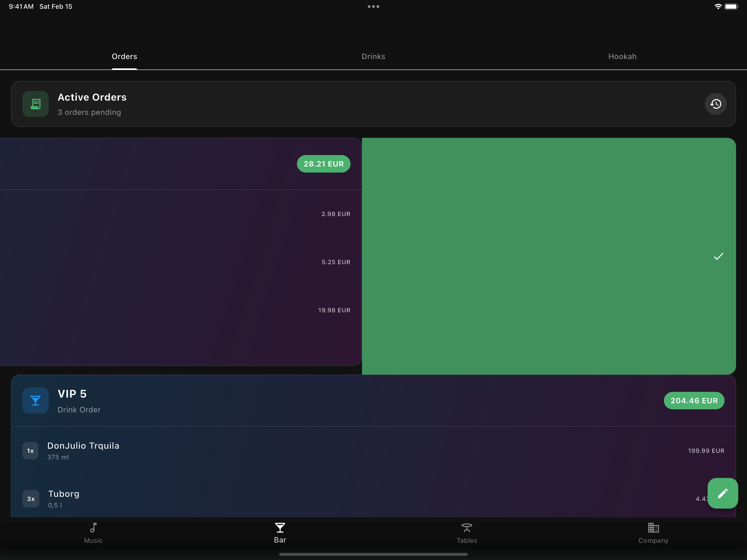Select the DonJulio Trquila order item
The width and height of the screenshot is (747, 560).
pyautogui.click(x=83, y=450)
